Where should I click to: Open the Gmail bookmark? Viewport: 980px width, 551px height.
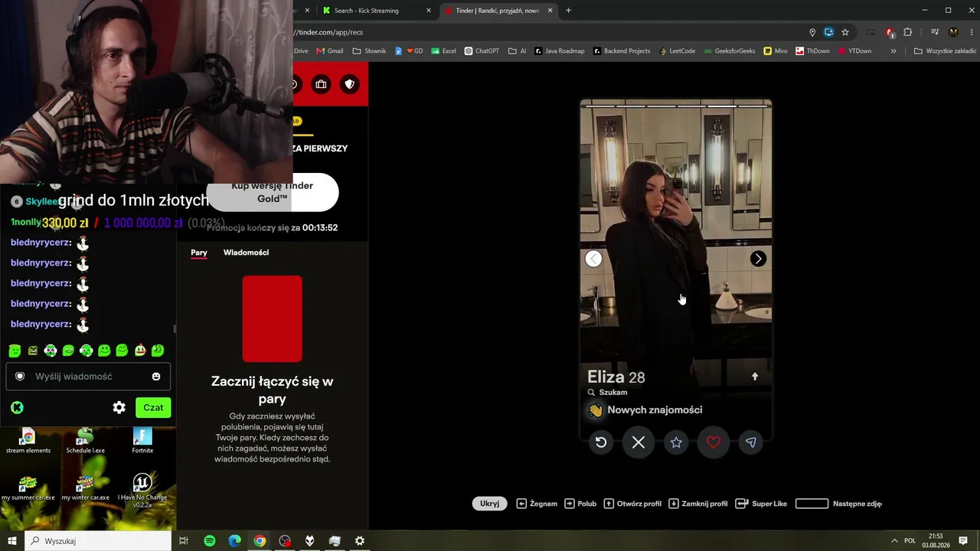[330, 51]
